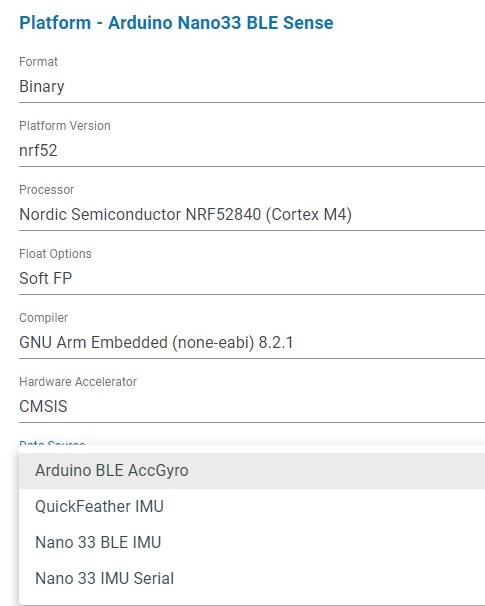Click the Platform Version field label
Viewport: 485px width, 606px height.
[65, 126]
